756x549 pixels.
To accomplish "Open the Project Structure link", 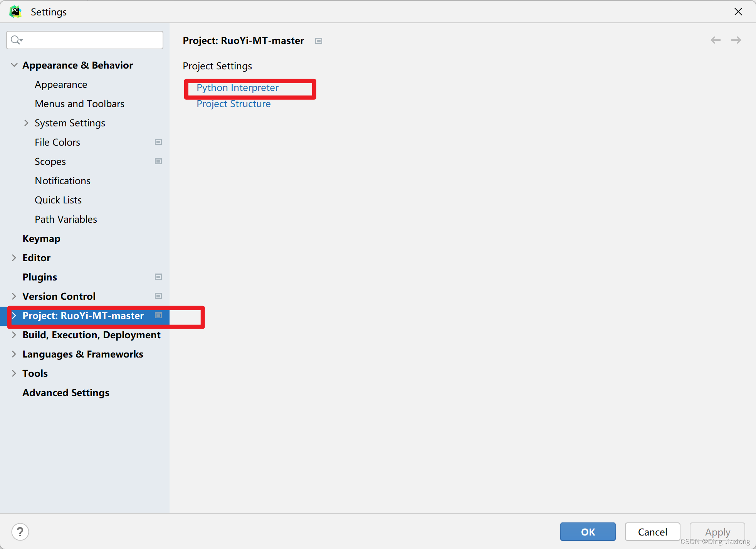I will coord(234,104).
